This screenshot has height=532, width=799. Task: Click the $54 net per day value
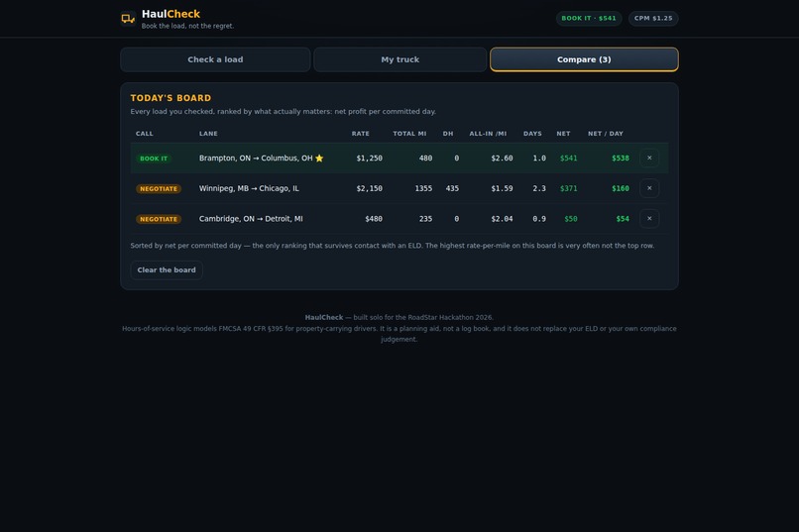[623, 219]
